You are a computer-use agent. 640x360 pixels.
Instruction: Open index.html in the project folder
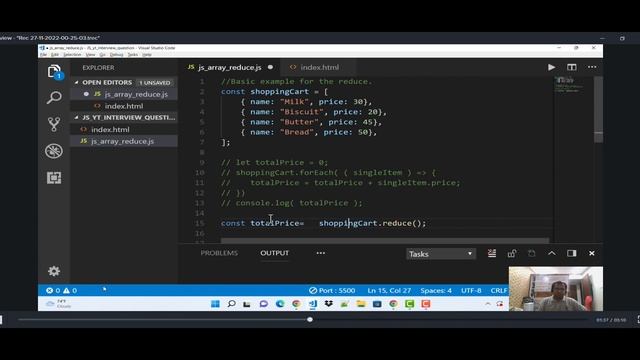click(x=110, y=129)
